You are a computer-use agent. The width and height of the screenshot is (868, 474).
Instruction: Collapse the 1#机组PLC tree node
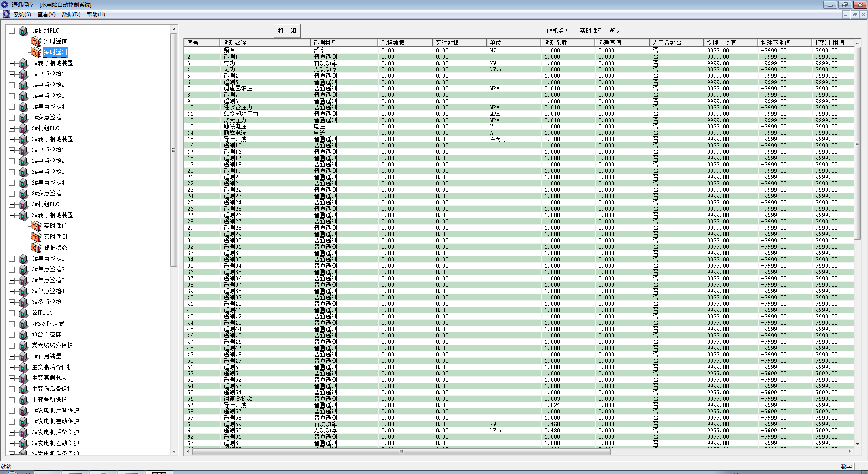pos(12,31)
